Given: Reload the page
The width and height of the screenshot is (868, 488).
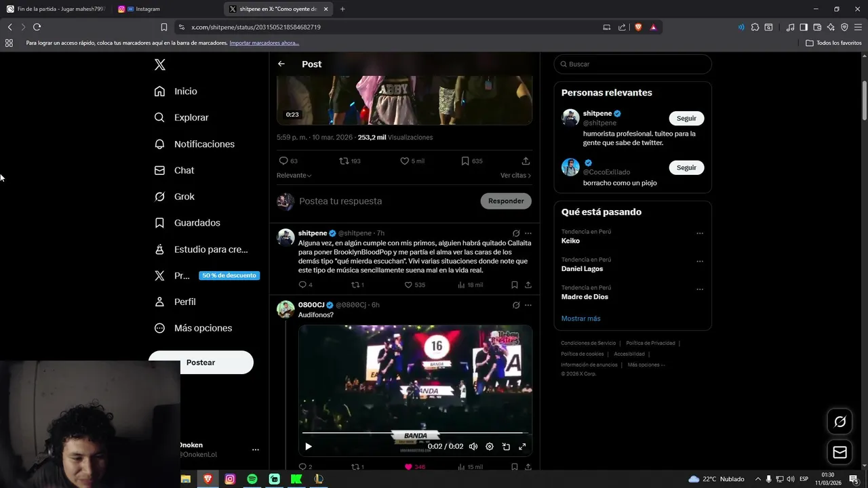Looking at the screenshot, I should 37,27.
